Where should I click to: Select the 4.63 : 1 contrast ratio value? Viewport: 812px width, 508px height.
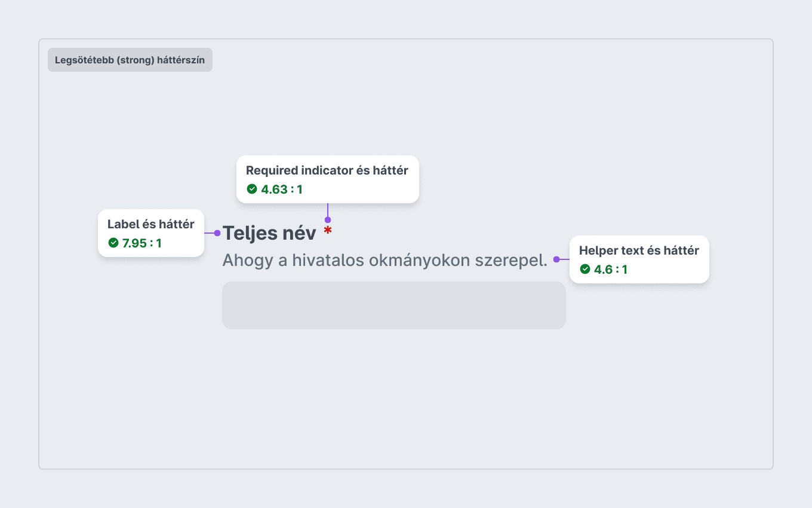click(282, 189)
